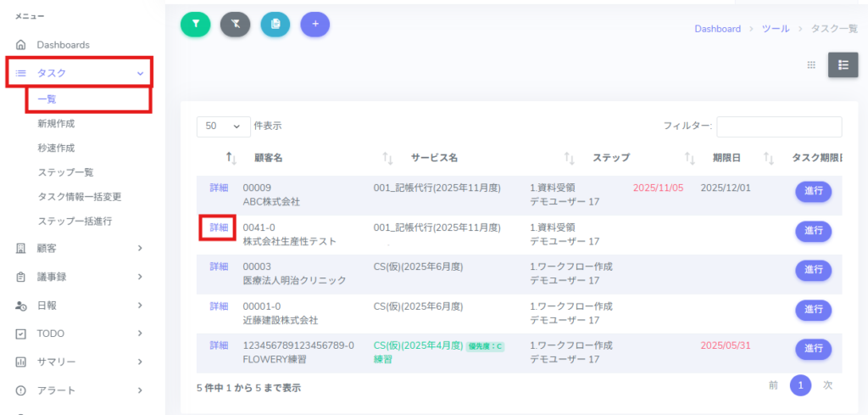Screen dimensions: 868x415
Task: Click 進行 button for 医療法人明治クリニック
Action: pos(813,270)
